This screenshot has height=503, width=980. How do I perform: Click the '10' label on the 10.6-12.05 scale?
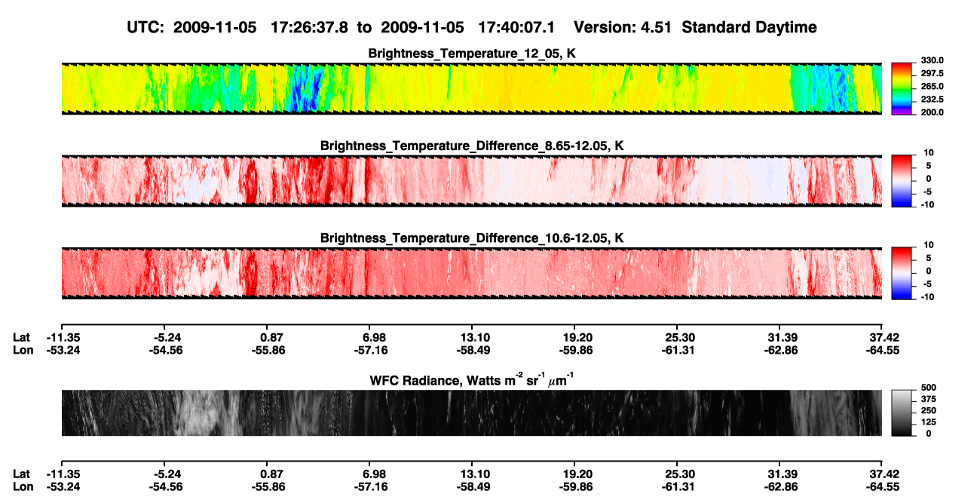click(x=928, y=246)
